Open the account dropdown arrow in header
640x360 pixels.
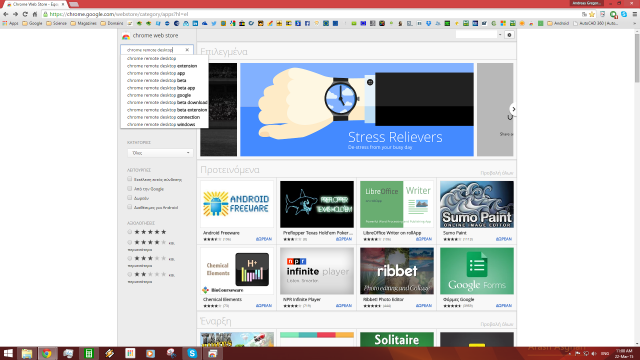[500, 35]
